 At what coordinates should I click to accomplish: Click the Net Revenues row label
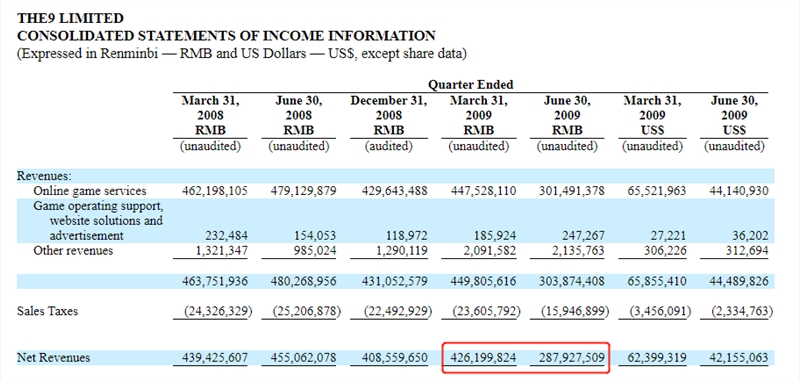point(54,358)
